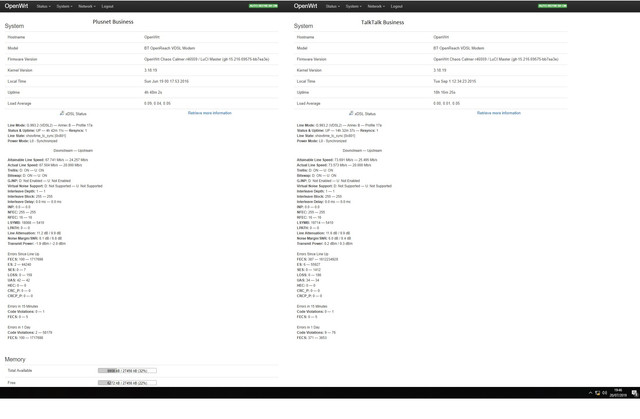Viewport: 640px width, 419px height.
Task: Click TalkTalk Business heading text
Action: pos(382,22)
